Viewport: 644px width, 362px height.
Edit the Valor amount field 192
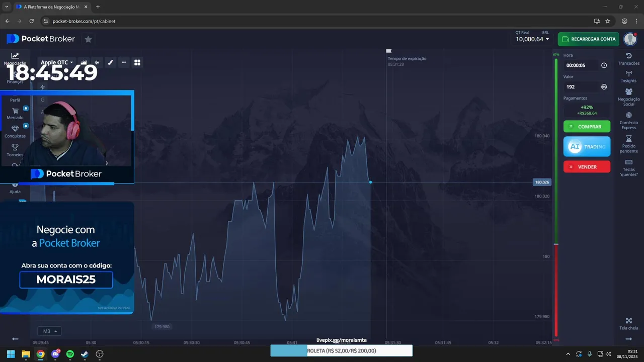pyautogui.click(x=581, y=86)
